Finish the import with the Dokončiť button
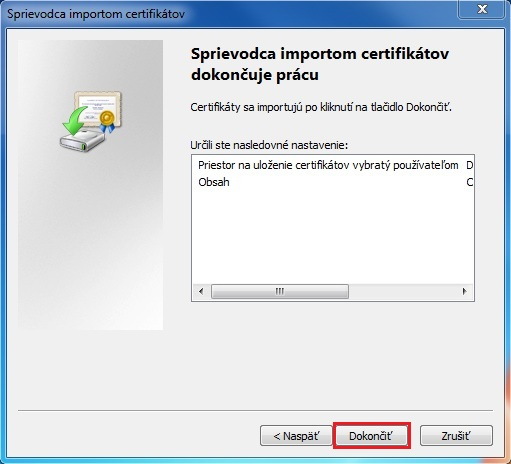The image size is (511, 464). pos(371,436)
